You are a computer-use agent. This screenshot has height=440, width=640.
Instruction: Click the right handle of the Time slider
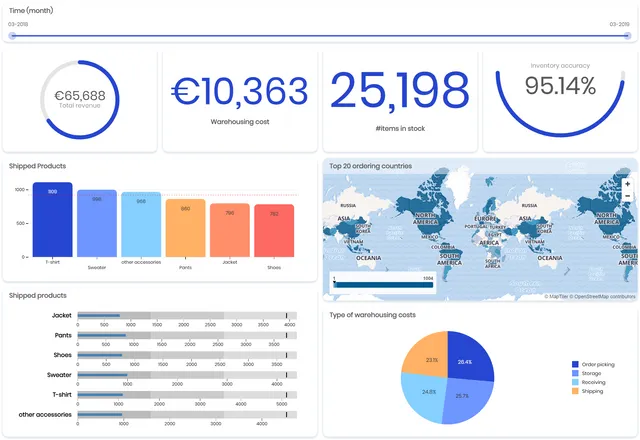pyautogui.click(x=627, y=35)
